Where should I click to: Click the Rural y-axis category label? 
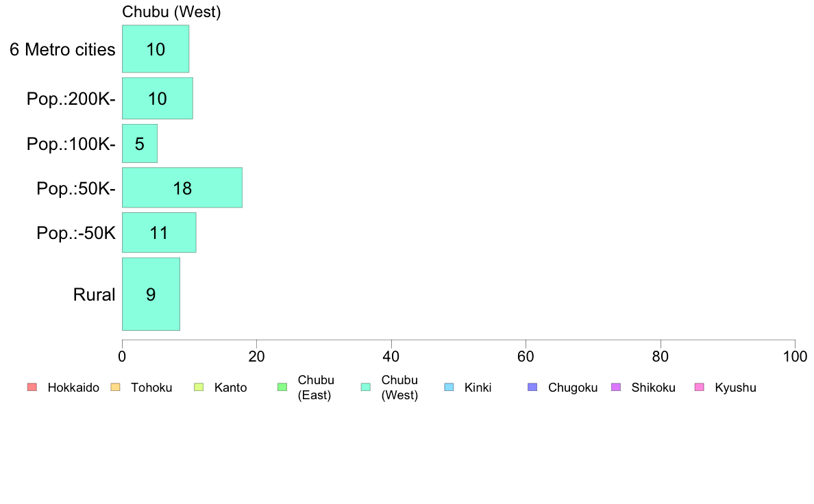tap(94, 295)
